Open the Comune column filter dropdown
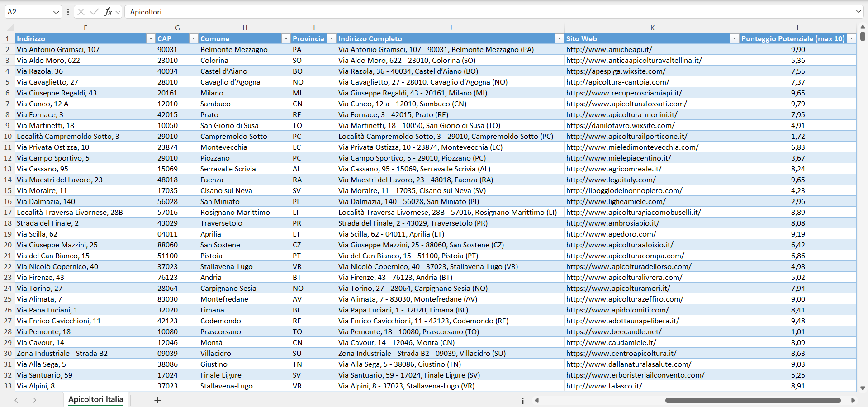Screen dimensions: 868x407 (x=286, y=38)
